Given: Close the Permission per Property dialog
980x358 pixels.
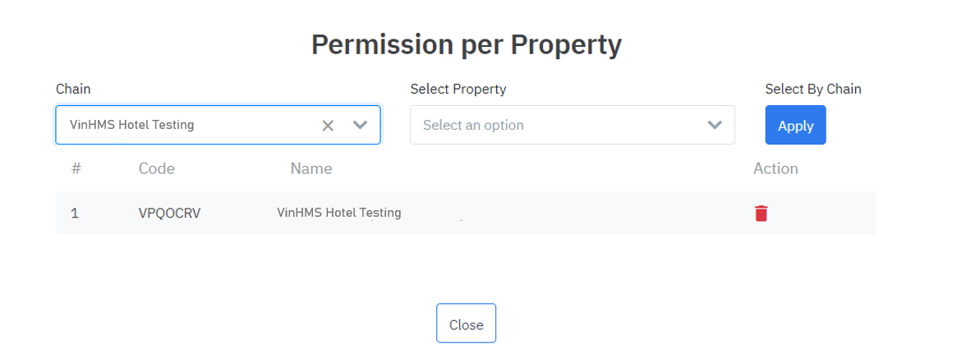Looking at the screenshot, I should tap(466, 324).
